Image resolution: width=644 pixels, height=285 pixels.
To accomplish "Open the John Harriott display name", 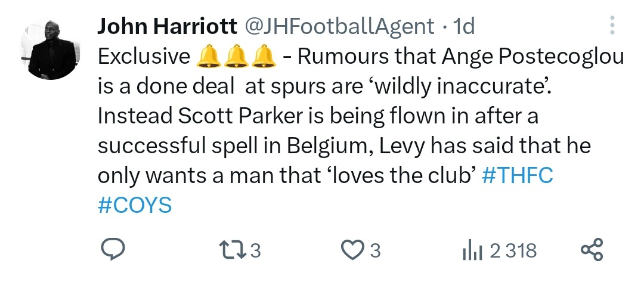I will (168, 27).
